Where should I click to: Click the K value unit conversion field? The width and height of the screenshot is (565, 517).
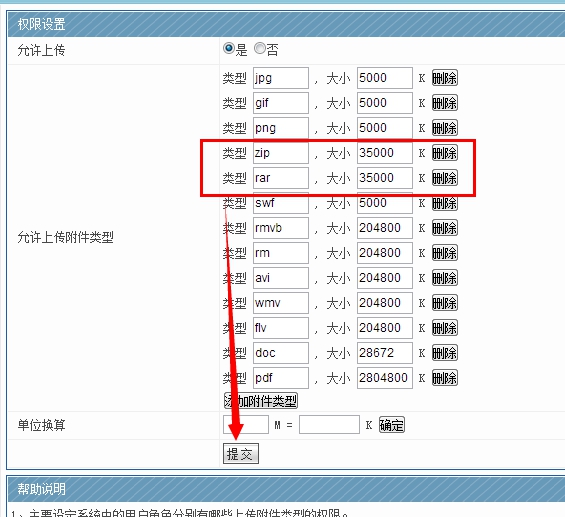coord(329,425)
